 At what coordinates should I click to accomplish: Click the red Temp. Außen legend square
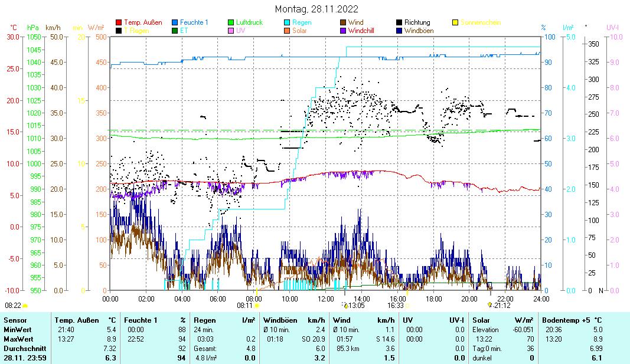coord(119,22)
